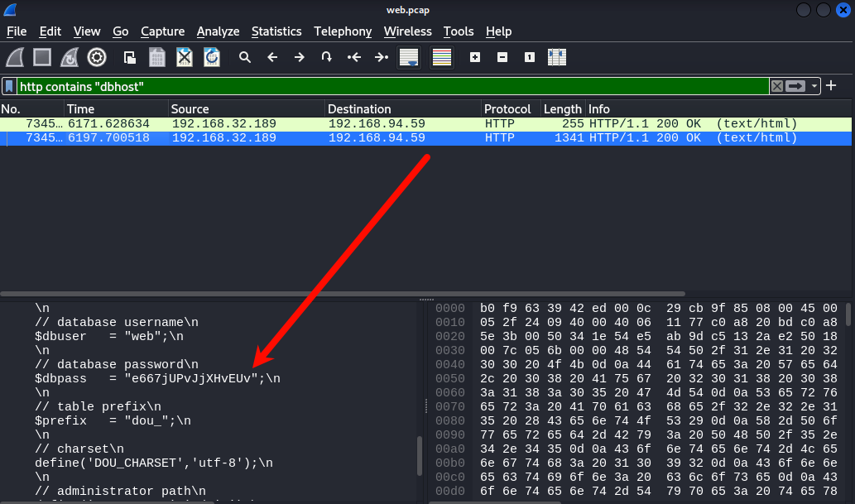Reload the capture file

pyautogui.click(x=212, y=57)
